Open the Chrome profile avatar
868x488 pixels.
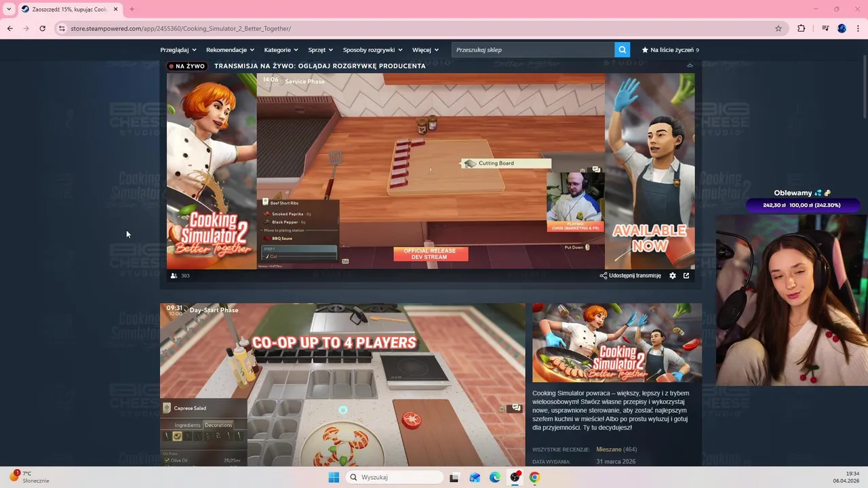coord(842,28)
